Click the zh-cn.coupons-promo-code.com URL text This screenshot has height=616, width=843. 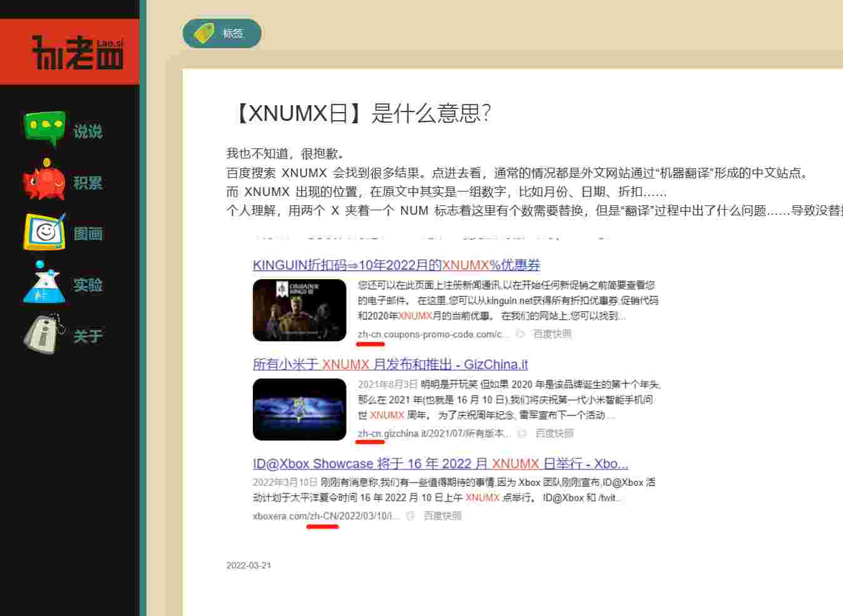pos(433,334)
